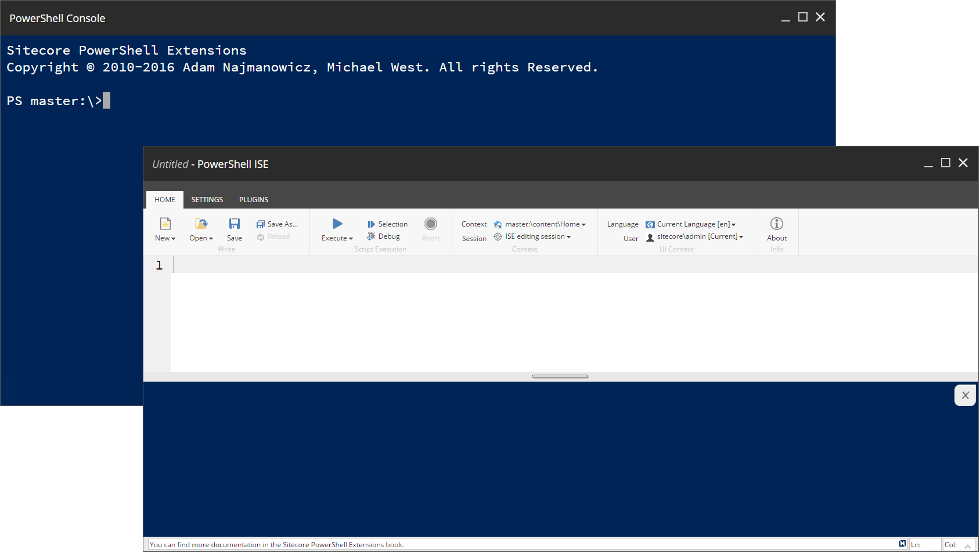
Task: Click the Save floppy disk icon
Action: [x=235, y=224]
